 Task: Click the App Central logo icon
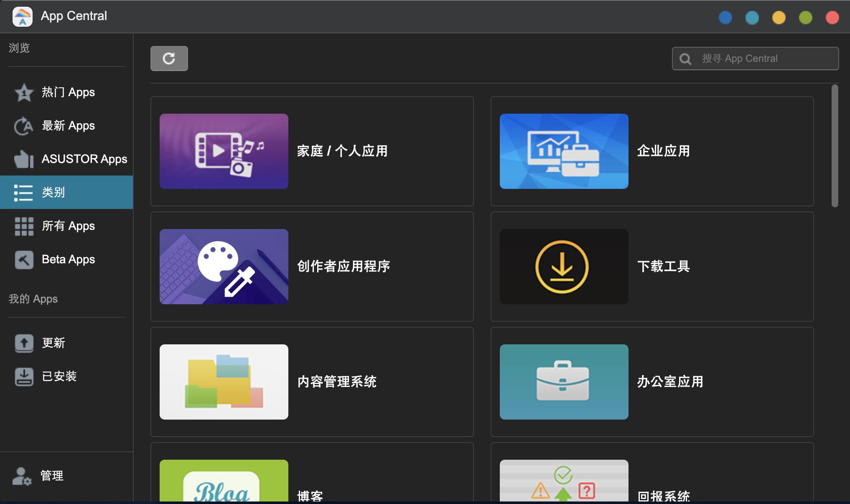pyautogui.click(x=23, y=16)
